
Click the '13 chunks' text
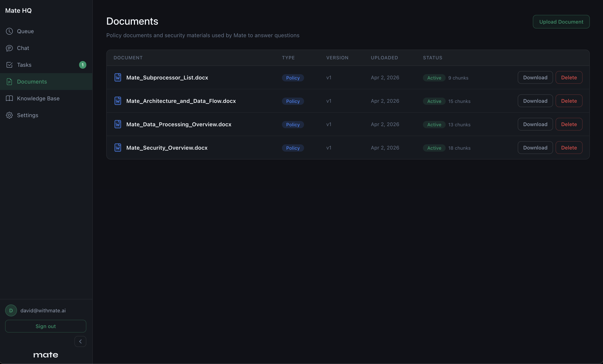tap(459, 125)
